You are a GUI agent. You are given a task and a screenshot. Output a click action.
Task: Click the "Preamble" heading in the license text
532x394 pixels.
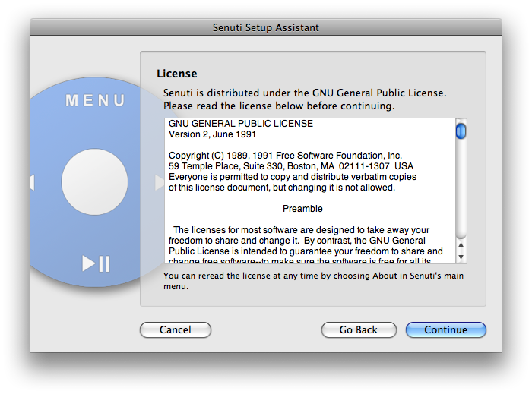302,209
